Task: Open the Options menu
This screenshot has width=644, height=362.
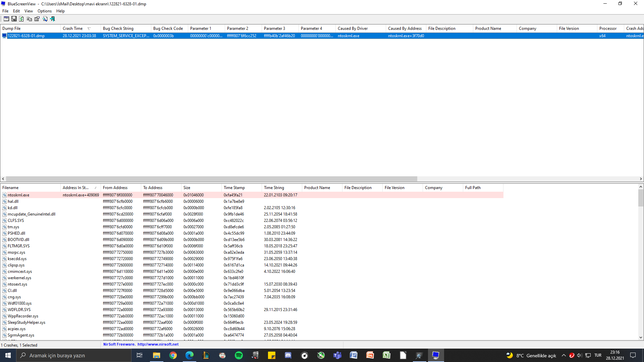Action: click(x=44, y=11)
